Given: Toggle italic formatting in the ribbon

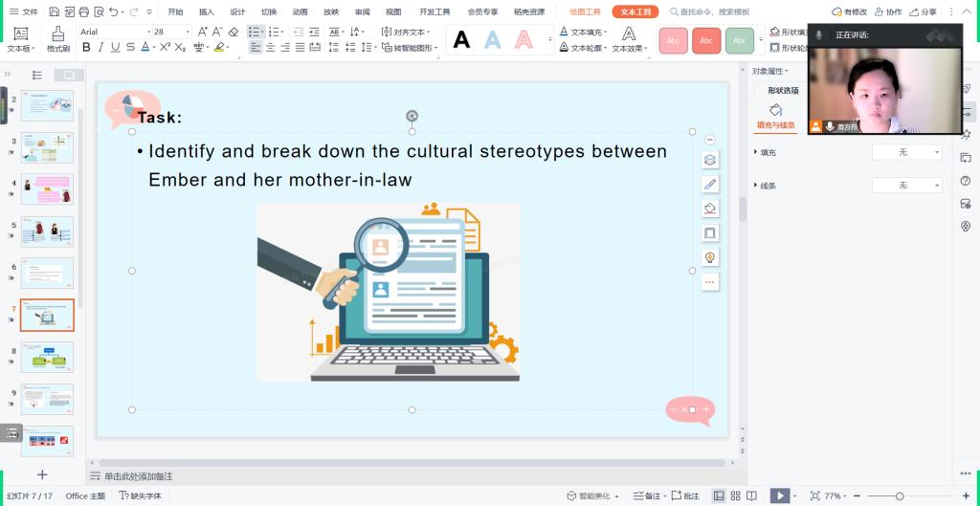Looking at the screenshot, I should 101,47.
